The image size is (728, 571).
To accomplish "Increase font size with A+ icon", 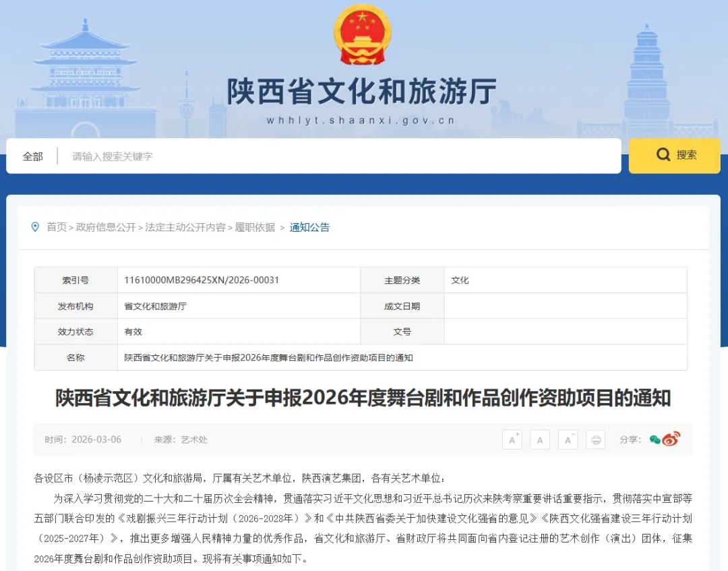I will [512, 439].
